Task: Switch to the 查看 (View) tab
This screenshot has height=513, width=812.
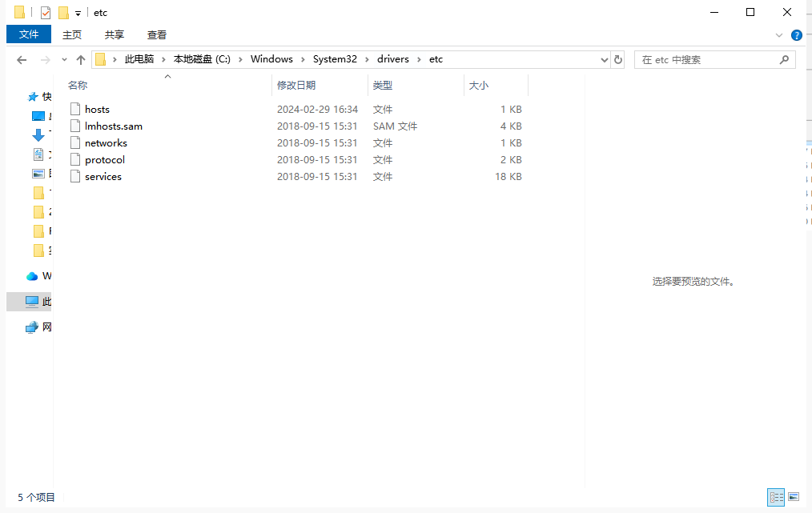Action: 157,34
